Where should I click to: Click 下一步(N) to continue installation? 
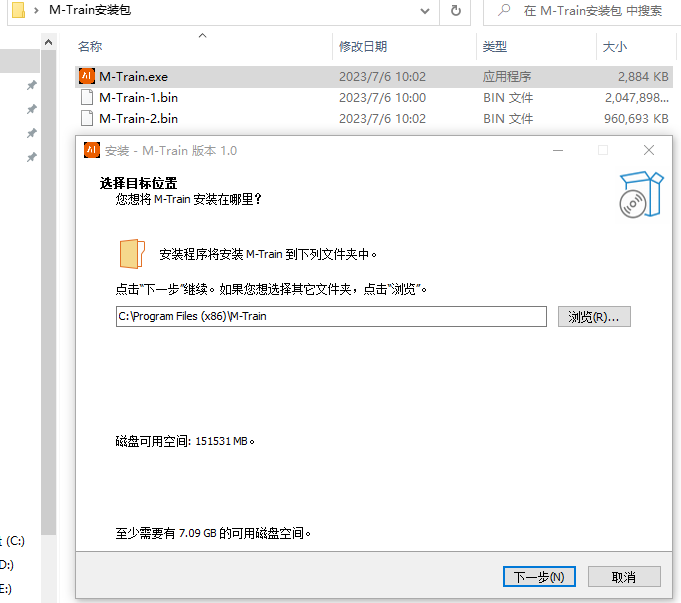pyautogui.click(x=539, y=576)
